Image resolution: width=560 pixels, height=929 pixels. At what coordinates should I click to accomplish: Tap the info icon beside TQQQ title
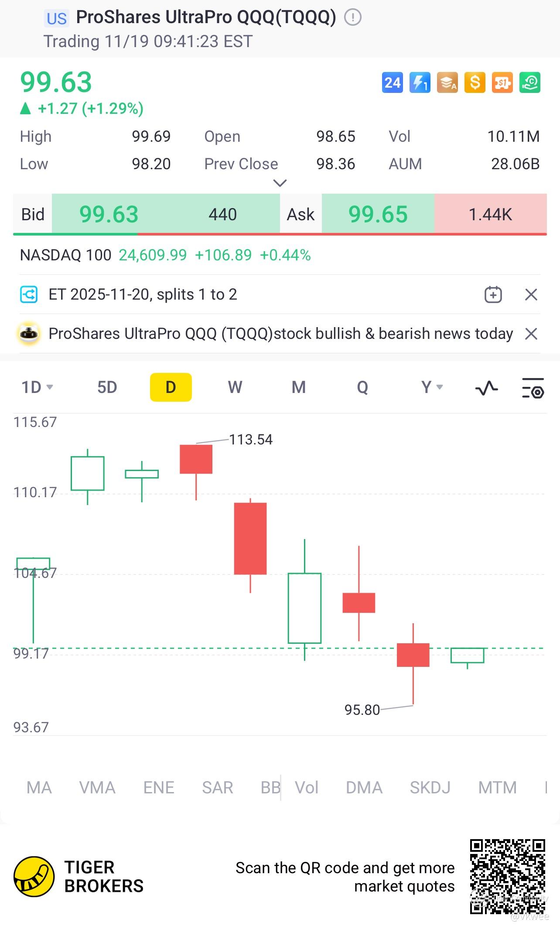tap(353, 17)
